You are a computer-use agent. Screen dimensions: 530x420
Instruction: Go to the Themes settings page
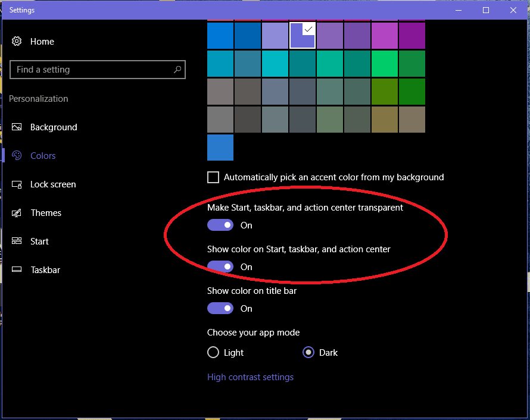click(x=46, y=213)
